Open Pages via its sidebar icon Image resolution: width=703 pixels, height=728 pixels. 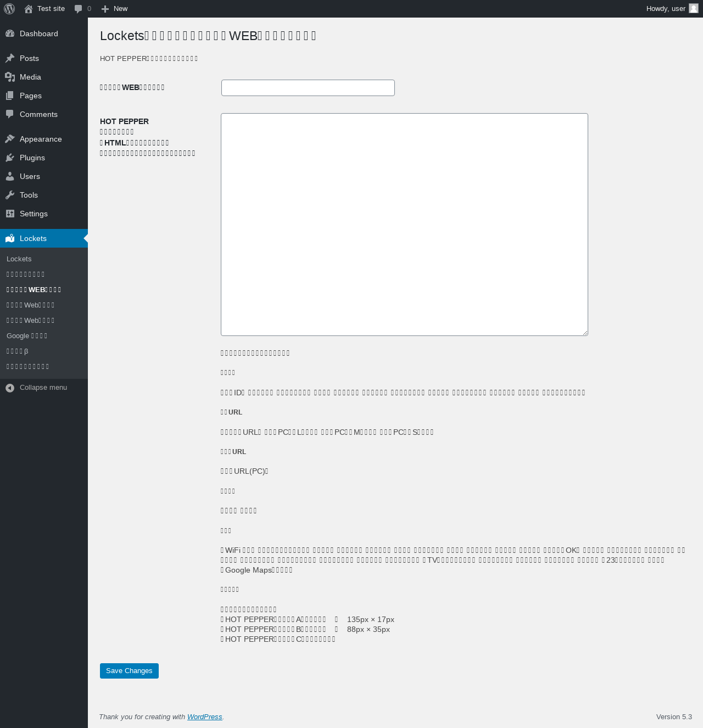point(10,96)
